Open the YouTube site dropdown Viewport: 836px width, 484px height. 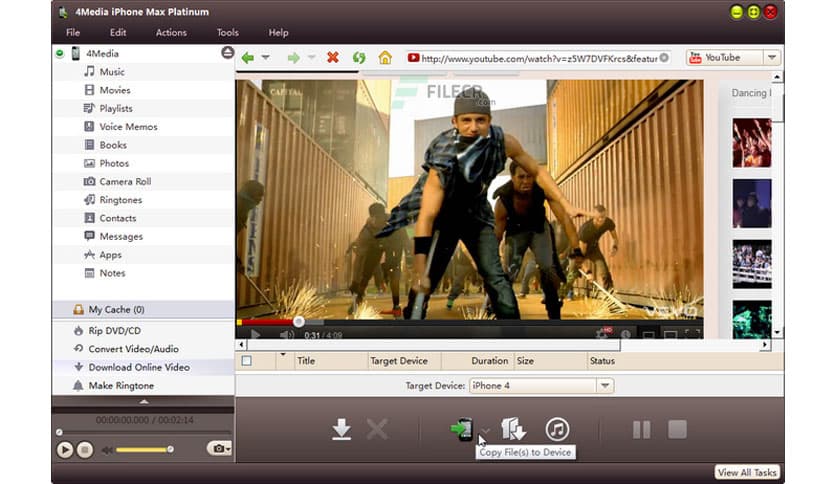[772, 58]
